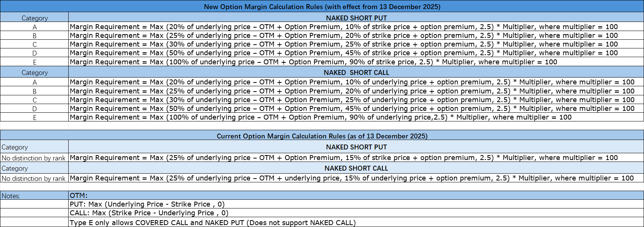
Task: Click the Current Option Margin Calculation Rules title
Action: [x=322, y=136]
